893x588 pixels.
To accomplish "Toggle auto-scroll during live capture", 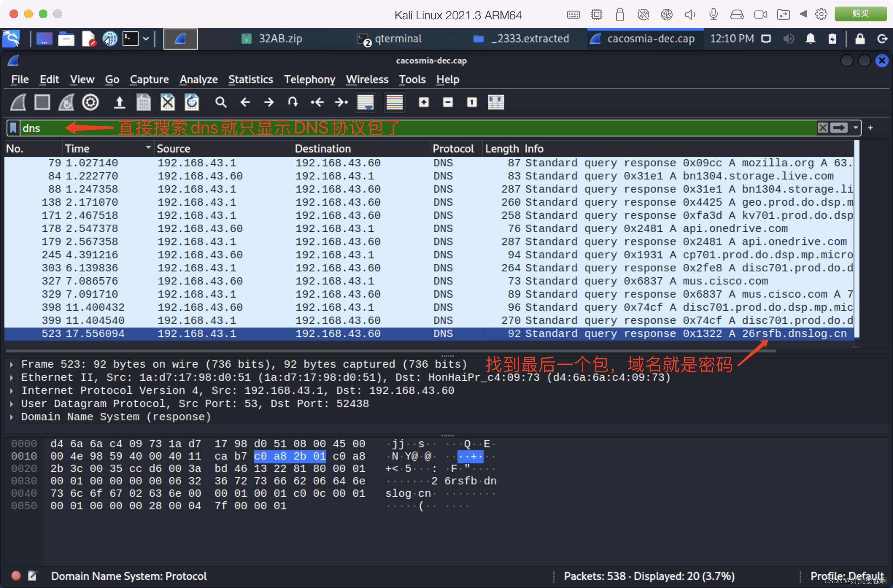I will tap(366, 102).
